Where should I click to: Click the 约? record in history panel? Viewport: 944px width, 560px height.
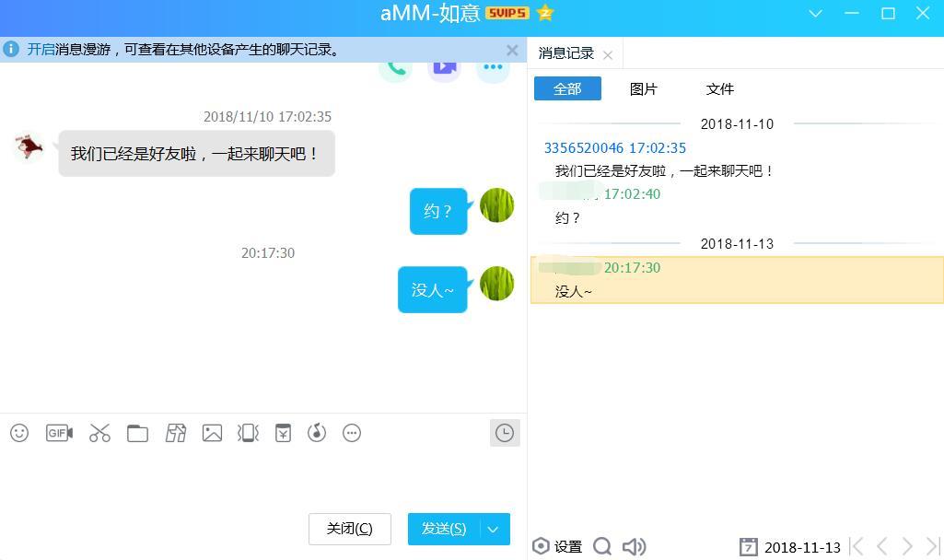coord(567,218)
